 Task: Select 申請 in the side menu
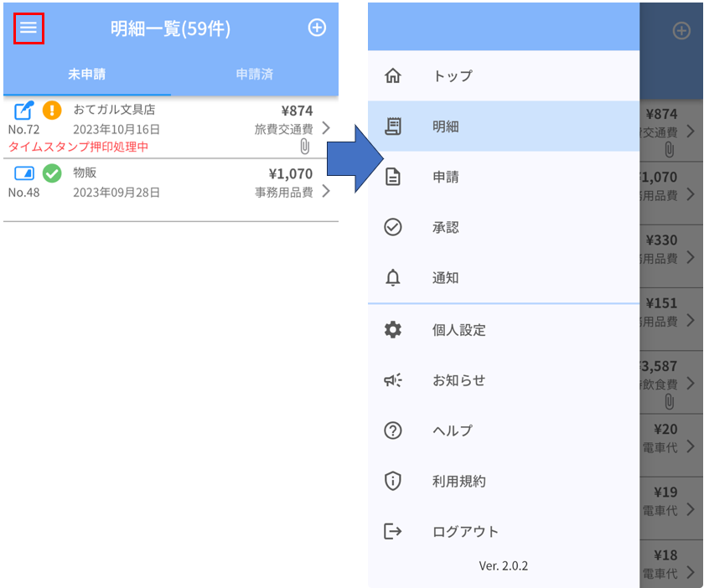(x=445, y=177)
